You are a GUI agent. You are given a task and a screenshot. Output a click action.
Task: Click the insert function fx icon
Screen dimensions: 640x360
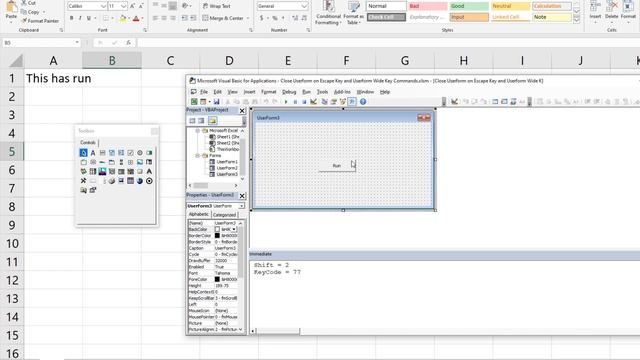129,42
